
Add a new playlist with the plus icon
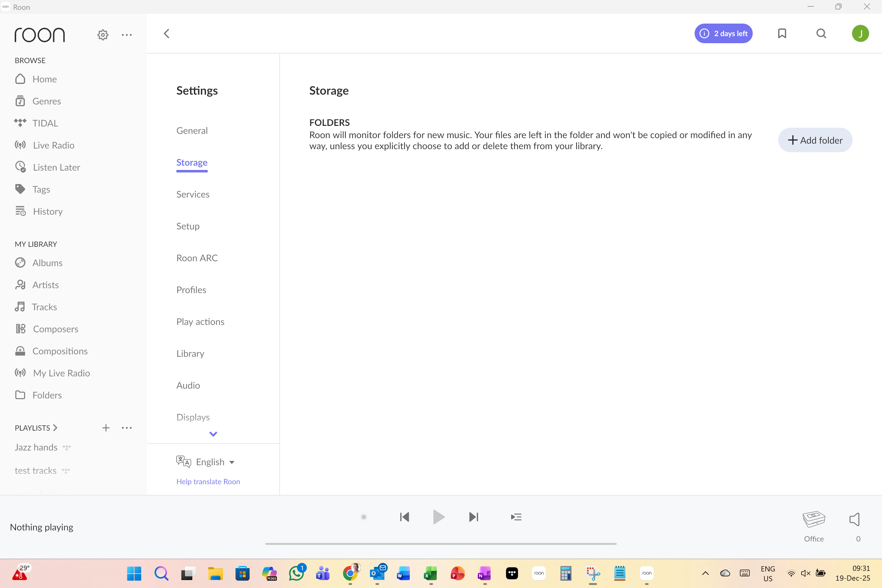pos(106,428)
